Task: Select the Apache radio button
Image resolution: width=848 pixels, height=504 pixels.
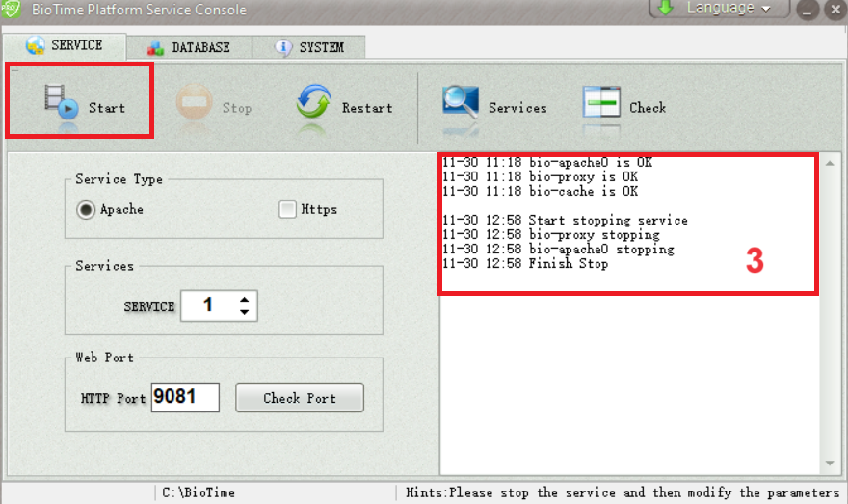Action: (86, 209)
